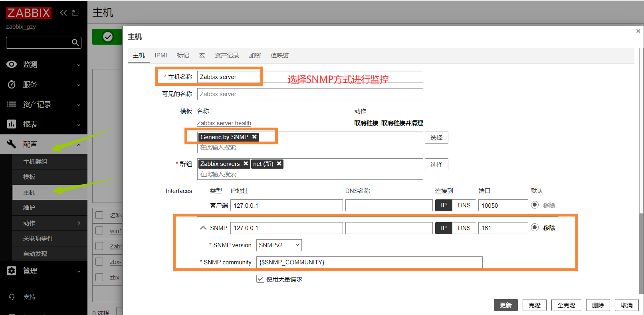Expand the 资产记录 menu section
Image resolution: width=644 pixels, height=315 pixels.
coord(79,105)
